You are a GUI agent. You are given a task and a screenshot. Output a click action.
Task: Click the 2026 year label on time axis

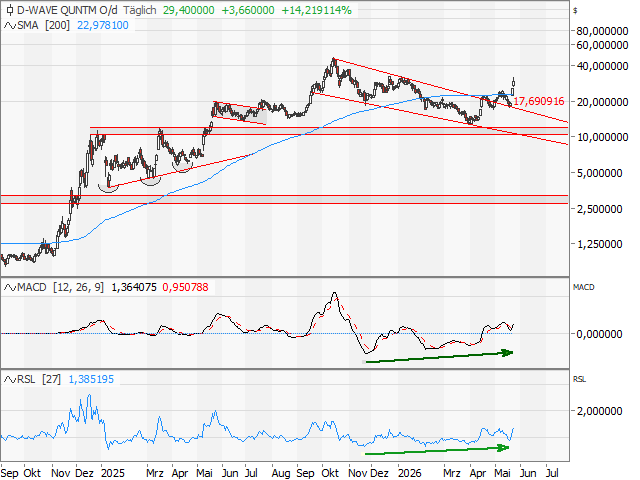(x=409, y=473)
